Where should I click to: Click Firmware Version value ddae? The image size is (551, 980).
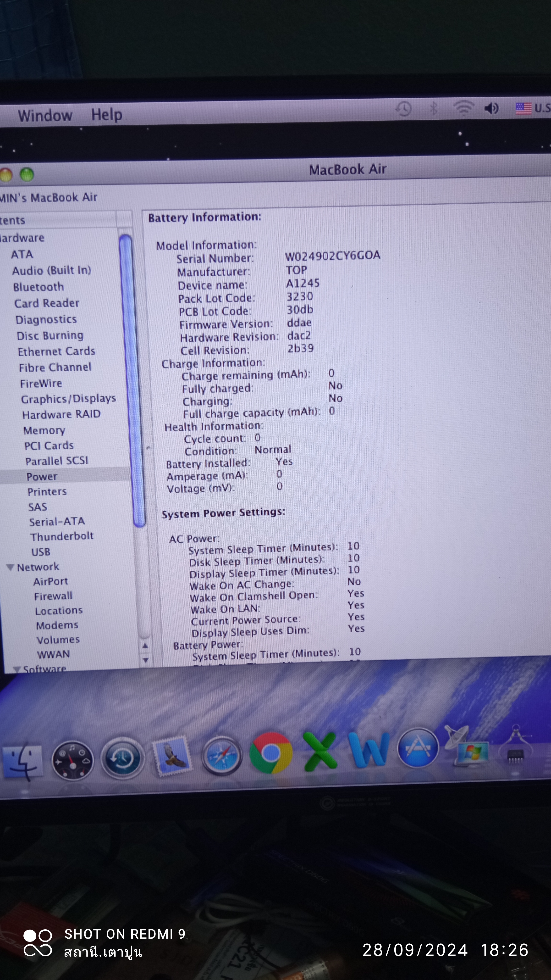click(x=299, y=323)
